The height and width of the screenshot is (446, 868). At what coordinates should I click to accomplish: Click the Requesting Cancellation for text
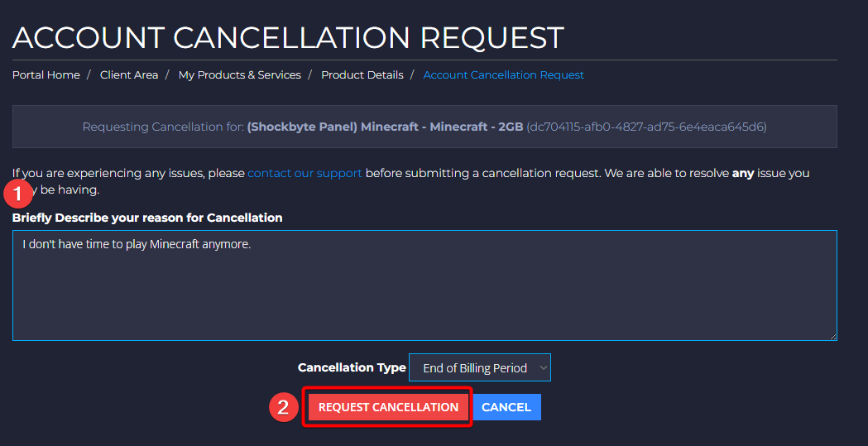[x=163, y=127]
